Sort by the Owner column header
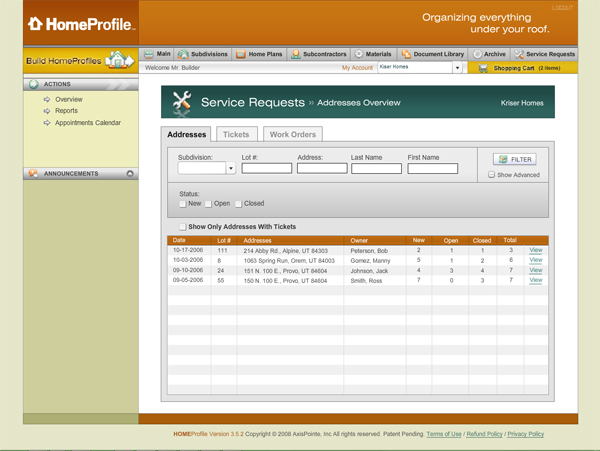 (359, 241)
